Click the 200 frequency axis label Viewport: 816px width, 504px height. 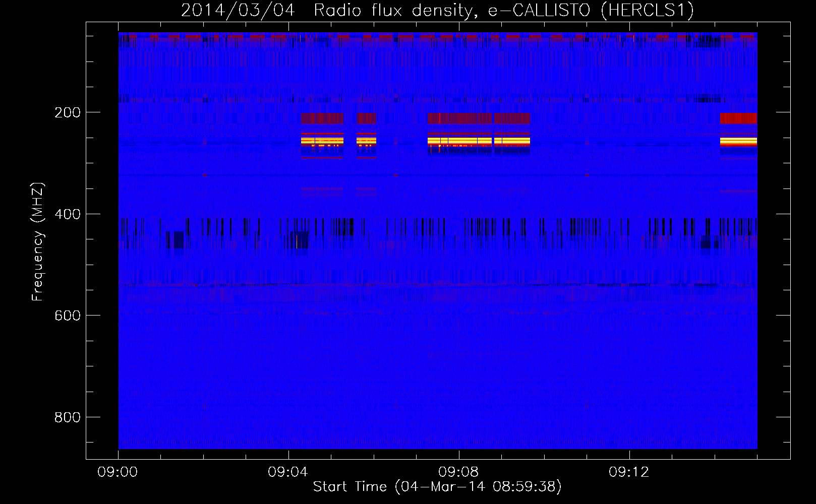pyautogui.click(x=68, y=112)
